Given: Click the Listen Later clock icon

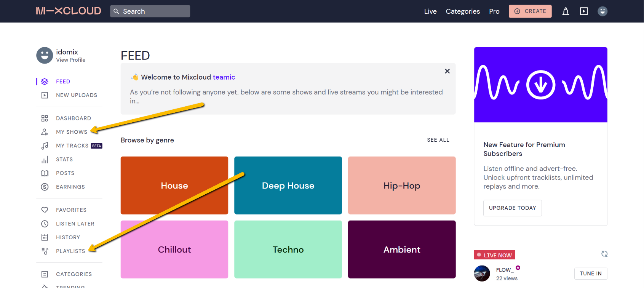Looking at the screenshot, I should point(45,224).
